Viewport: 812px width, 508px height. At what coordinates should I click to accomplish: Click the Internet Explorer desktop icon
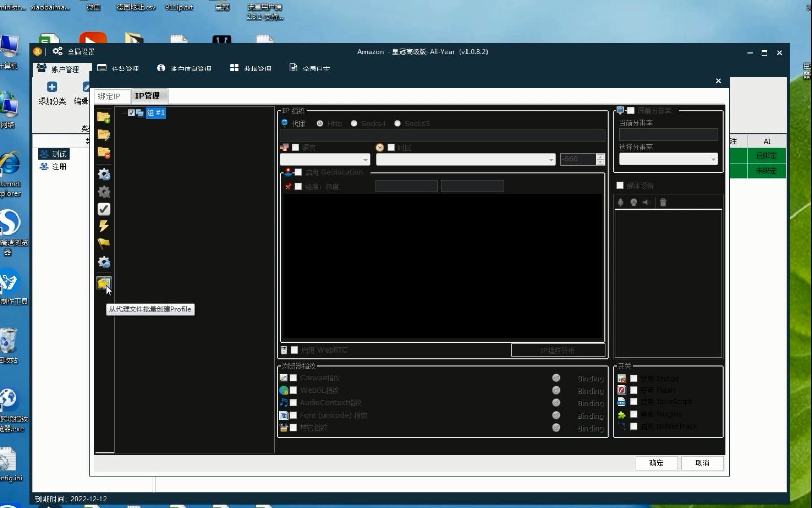pos(10,163)
